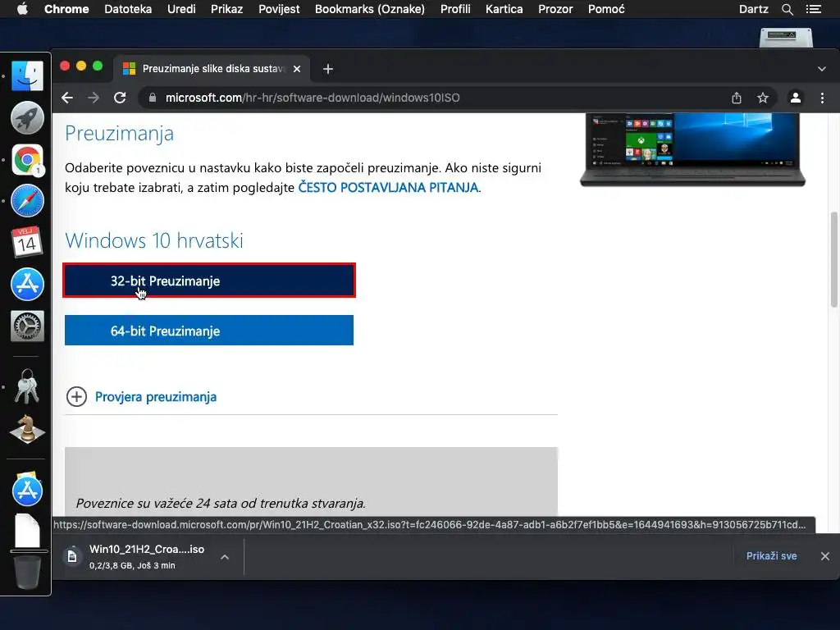This screenshot has height=630, width=840.
Task: Open Spotlight search in menu bar
Action: [x=787, y=9]
